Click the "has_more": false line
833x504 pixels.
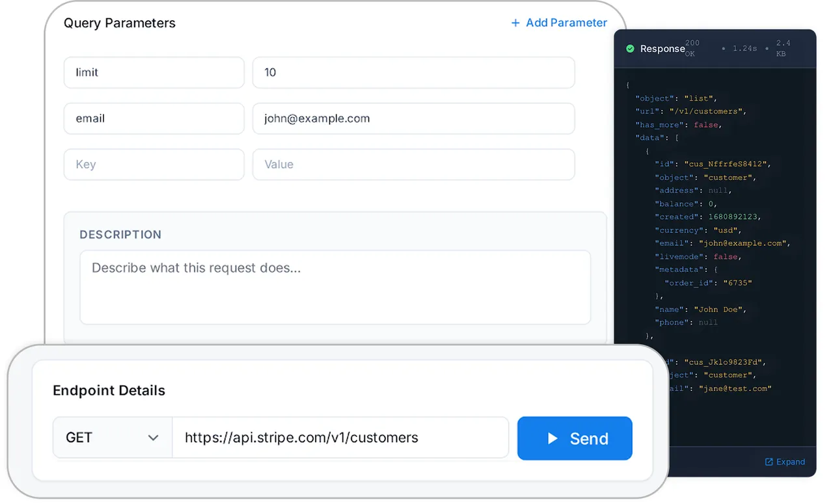679,125
